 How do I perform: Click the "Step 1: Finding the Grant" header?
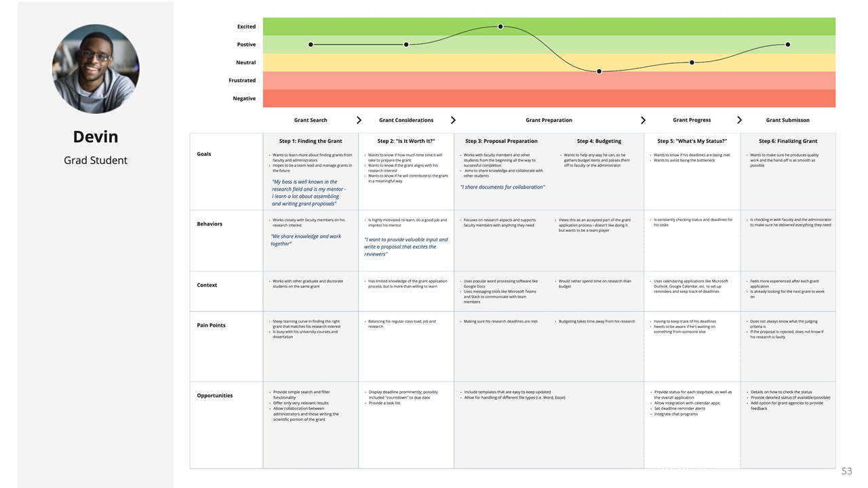[311, 141]
